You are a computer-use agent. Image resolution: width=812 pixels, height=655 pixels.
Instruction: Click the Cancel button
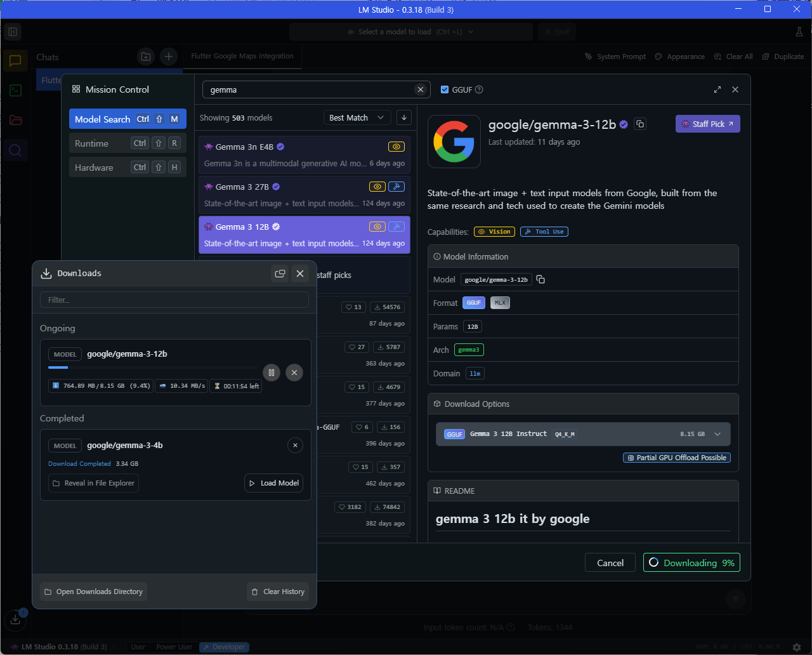coord(610,563)
